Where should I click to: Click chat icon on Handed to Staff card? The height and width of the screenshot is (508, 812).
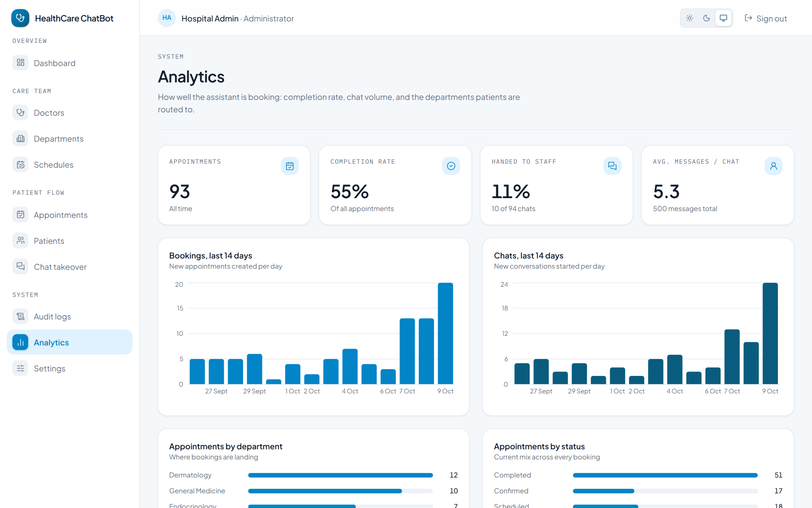click(612, 166)
